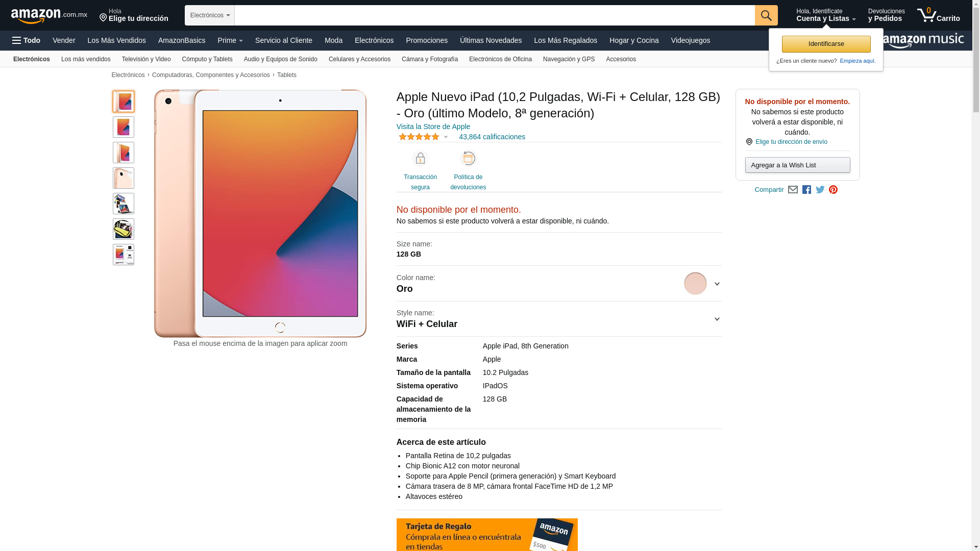
Task: Select the Oro color swatch
Action: click(x=695, y=284)
